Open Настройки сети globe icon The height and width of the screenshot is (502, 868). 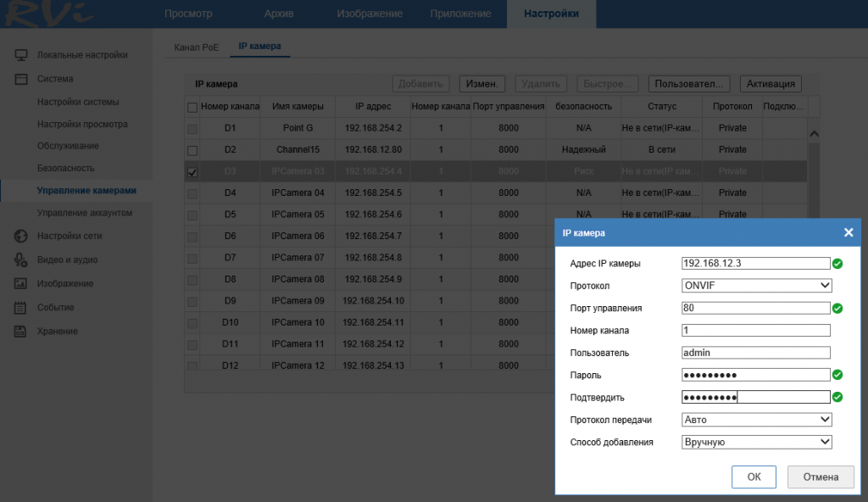click(21, 236)
